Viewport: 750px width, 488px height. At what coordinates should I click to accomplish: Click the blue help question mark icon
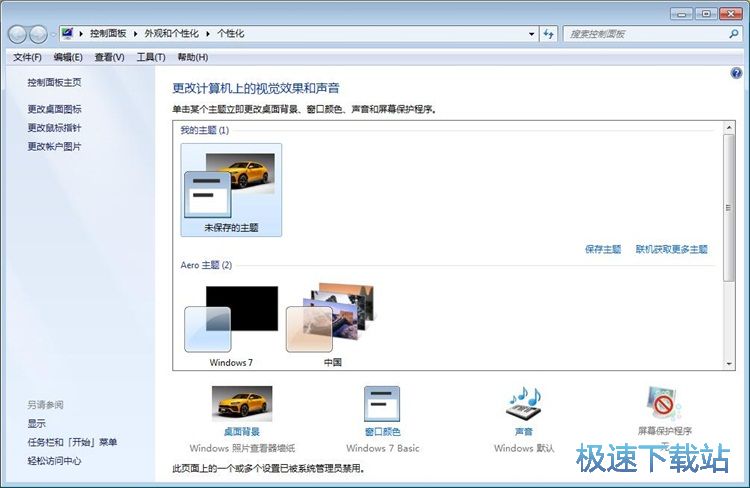tap(736, 73)
